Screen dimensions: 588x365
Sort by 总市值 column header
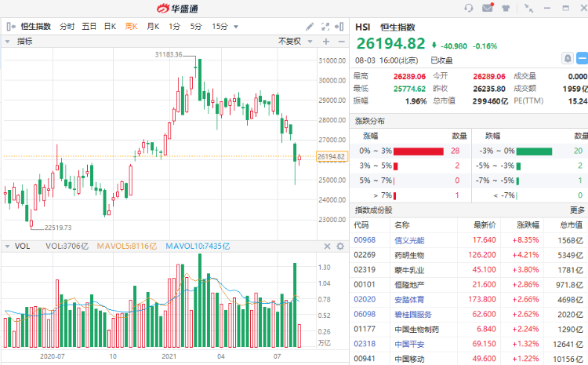(572, 225)
